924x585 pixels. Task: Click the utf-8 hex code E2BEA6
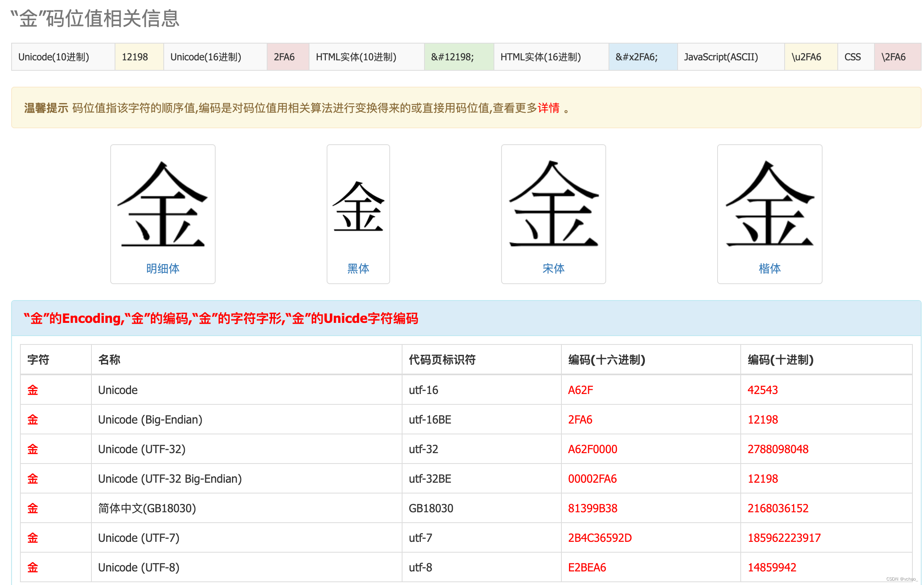587,567
